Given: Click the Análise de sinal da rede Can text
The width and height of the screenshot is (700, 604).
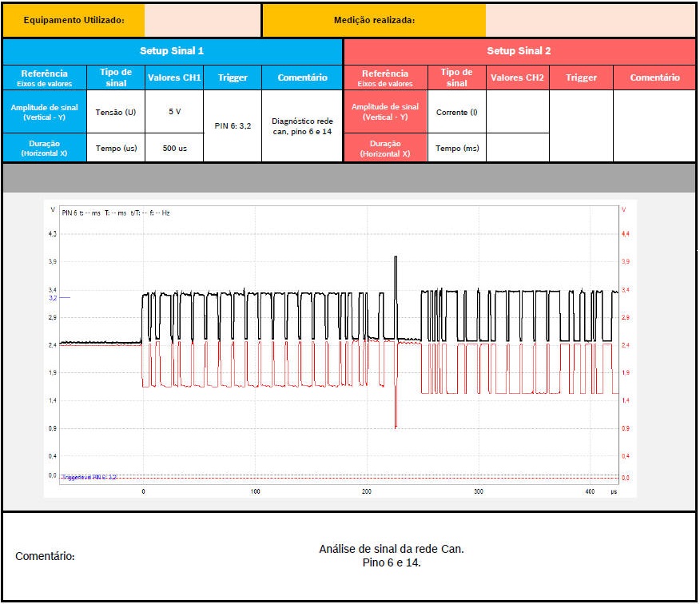Looking at the screenshot, I should point(391,549).
